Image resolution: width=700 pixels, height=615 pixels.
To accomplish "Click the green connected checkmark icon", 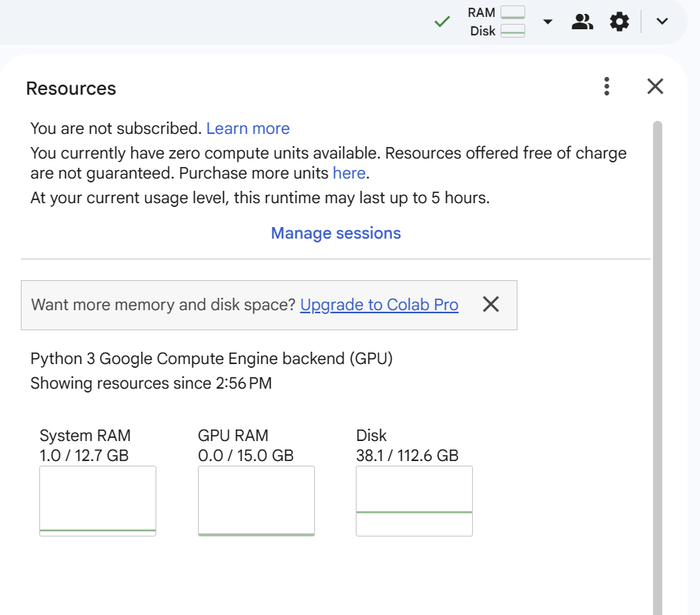I will (442, 22).
